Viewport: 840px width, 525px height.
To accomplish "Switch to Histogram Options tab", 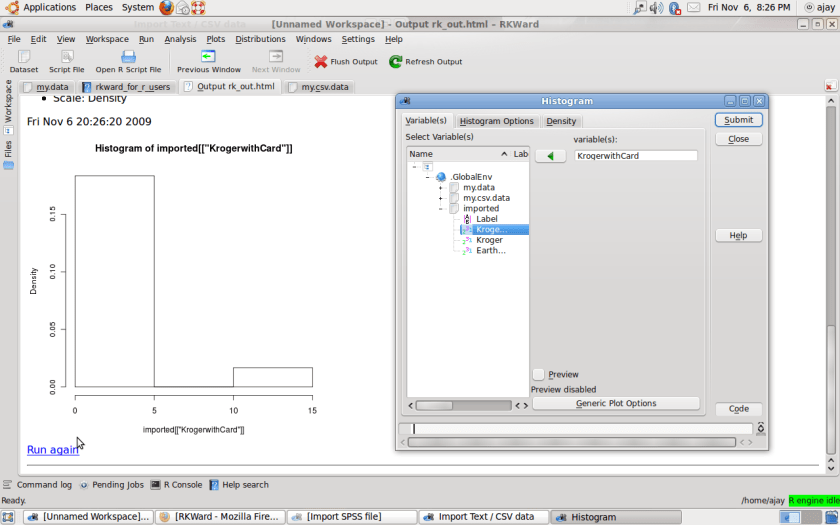I will tap(496, 121).
